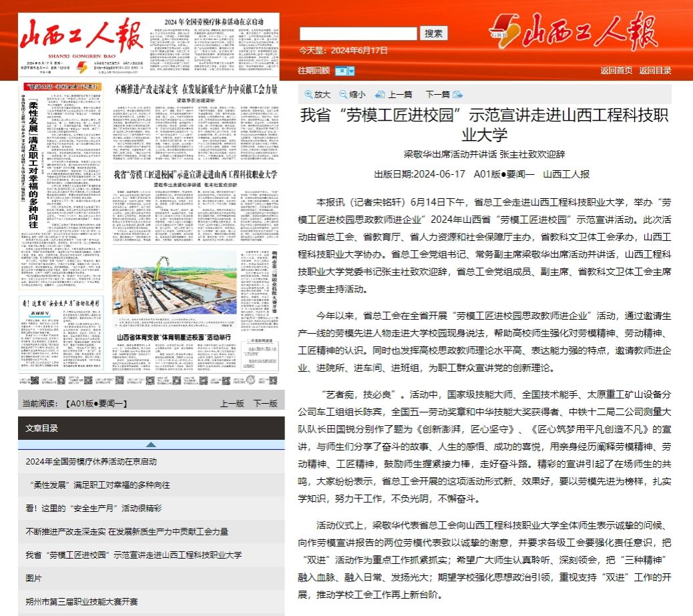Viewport: 693px width, 616px height.
Task: Open the 返回目录 link
Action: pyautogui.click(x=655, y=70)
